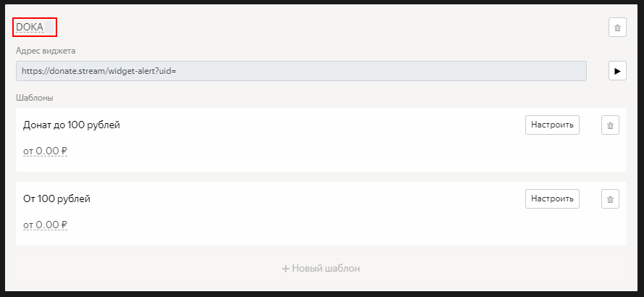Click the 'Шаблоны' section label
This screenshot has height=297, width=644.
click(35, 99)
